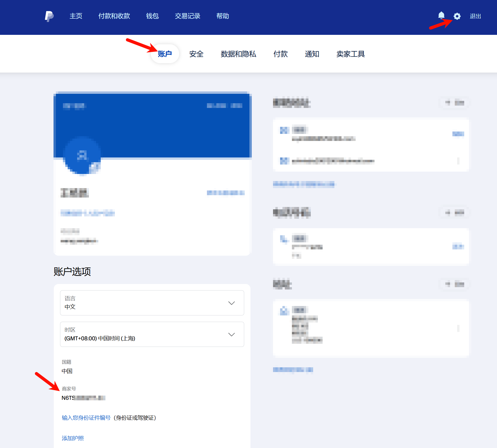The width and height of the screenshot is (497, 448).
Task: Open the notifications bell icon
Action: click(441, 15)
